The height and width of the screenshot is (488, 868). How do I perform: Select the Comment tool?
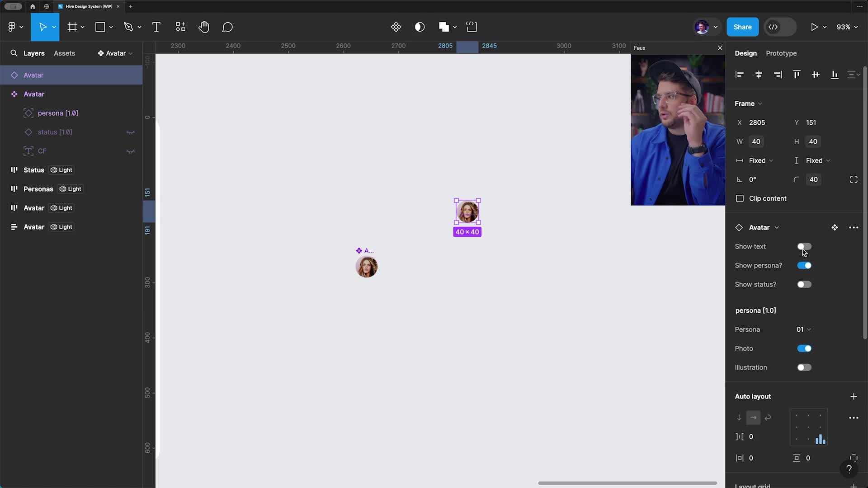coord(227,27)
